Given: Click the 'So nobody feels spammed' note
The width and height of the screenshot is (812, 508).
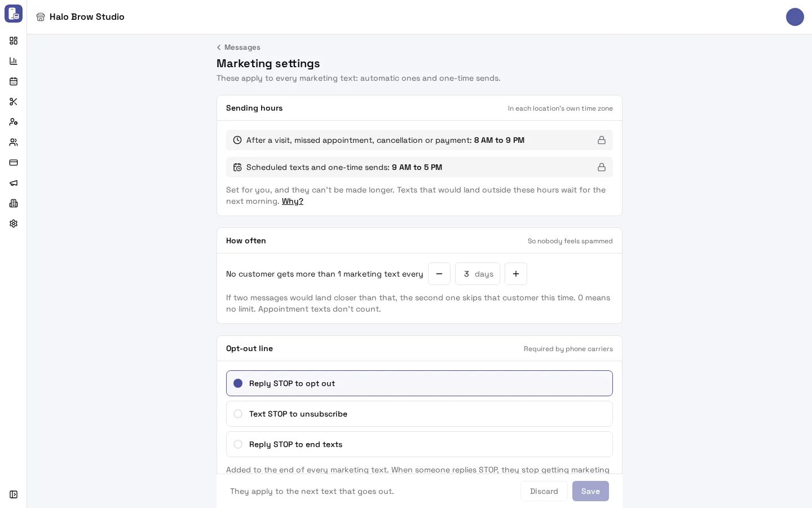Looking at the screenshot, I should (570, 241).
